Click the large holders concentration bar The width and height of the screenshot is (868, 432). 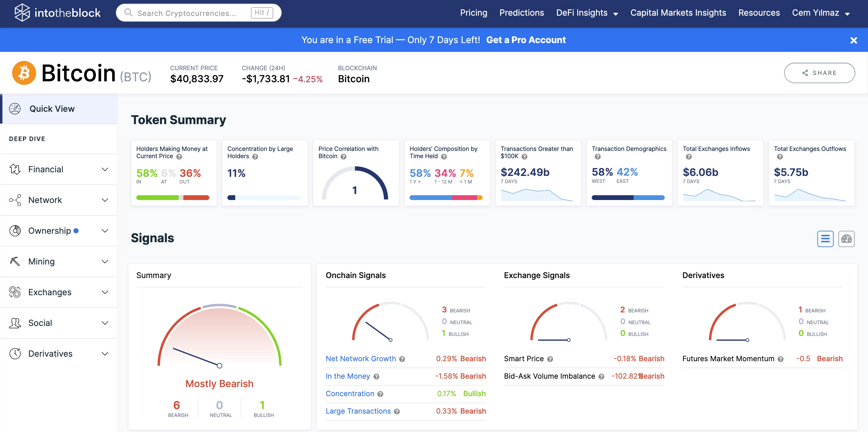264,198
